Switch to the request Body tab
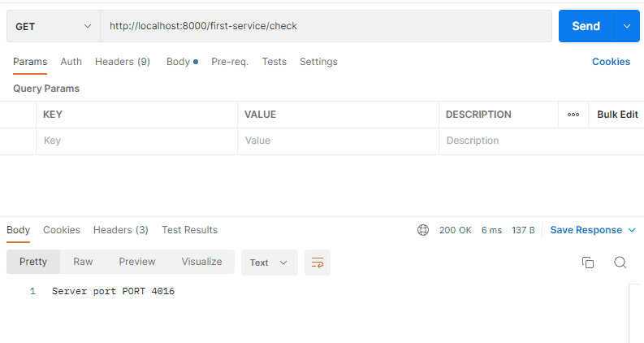Screen dimensions: 644x343 coord(182,62)
